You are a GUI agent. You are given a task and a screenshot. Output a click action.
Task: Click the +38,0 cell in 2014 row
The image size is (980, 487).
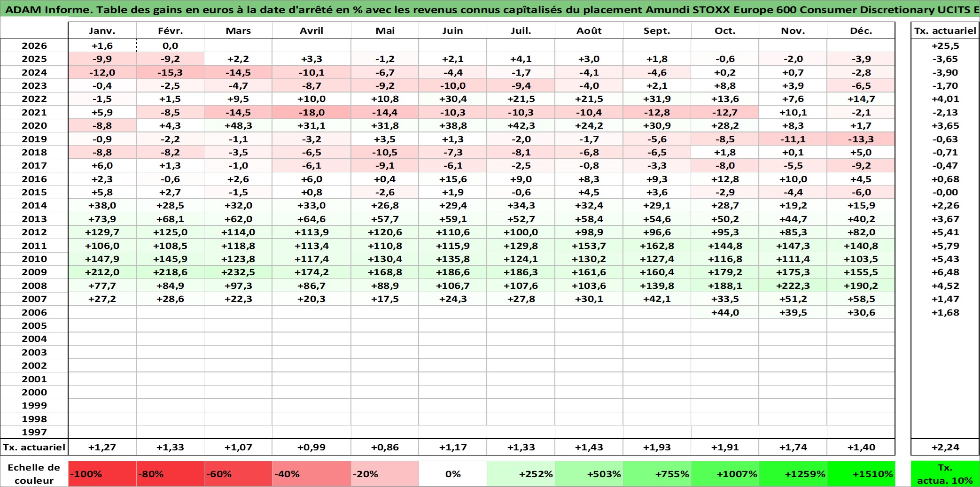[102, 205]
